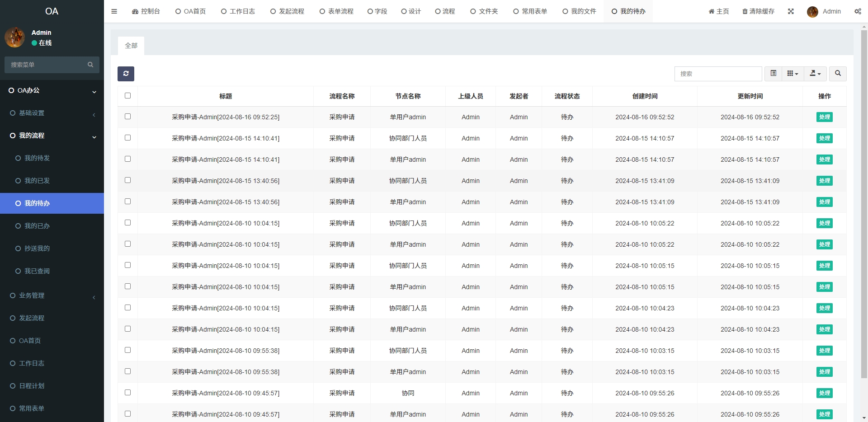Check the first row's checkbox
The width and height of the screenshot is (868, 422).
coord(127,117)
